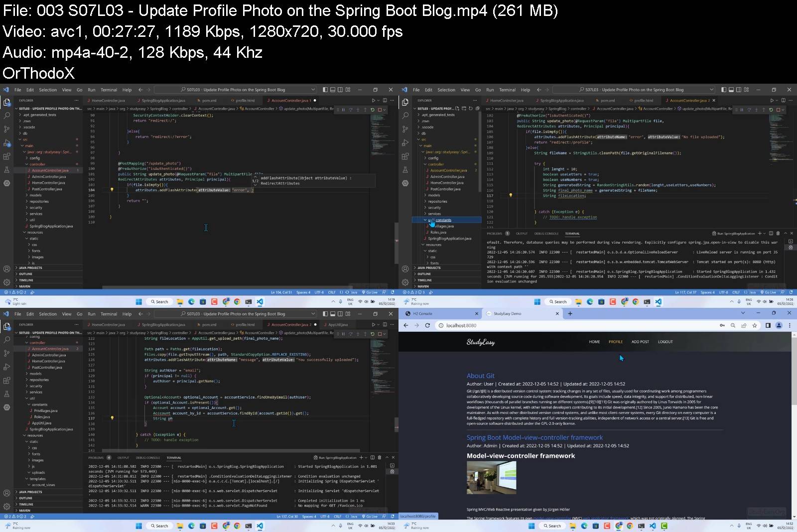The height and width of the screenshot is (532, 797).
Task: Add new terminal in top-right VS Code panel
Action: [x=760, y=233]
